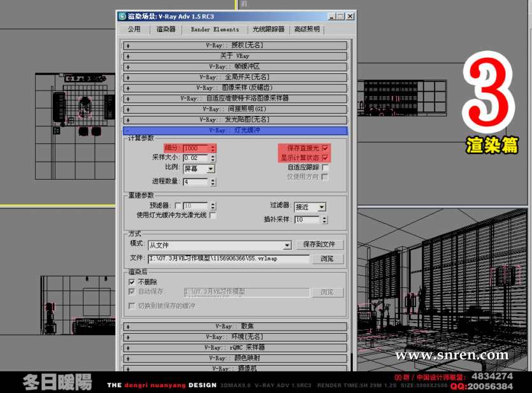The width and height of the screenshot is (532, 393).
Task: Switch to the 渲染器 tab
Action: (x=166, y=29)
